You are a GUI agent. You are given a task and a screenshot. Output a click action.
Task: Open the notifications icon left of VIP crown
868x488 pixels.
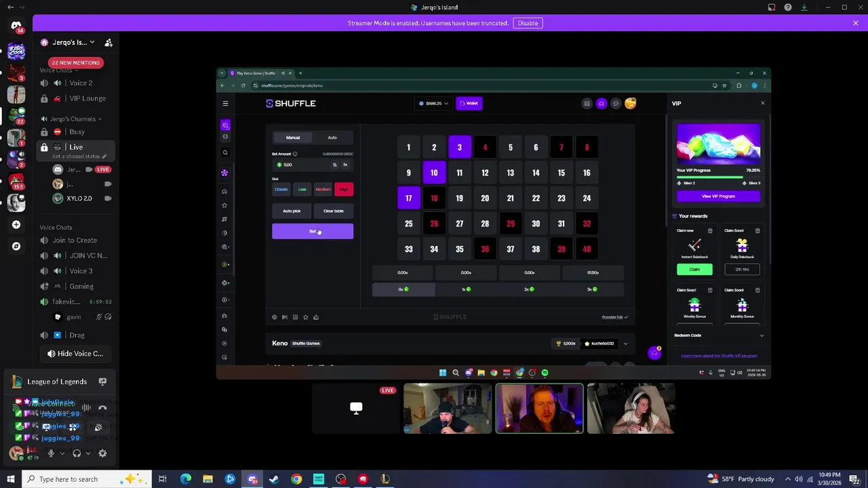click(x=587, y=104)
